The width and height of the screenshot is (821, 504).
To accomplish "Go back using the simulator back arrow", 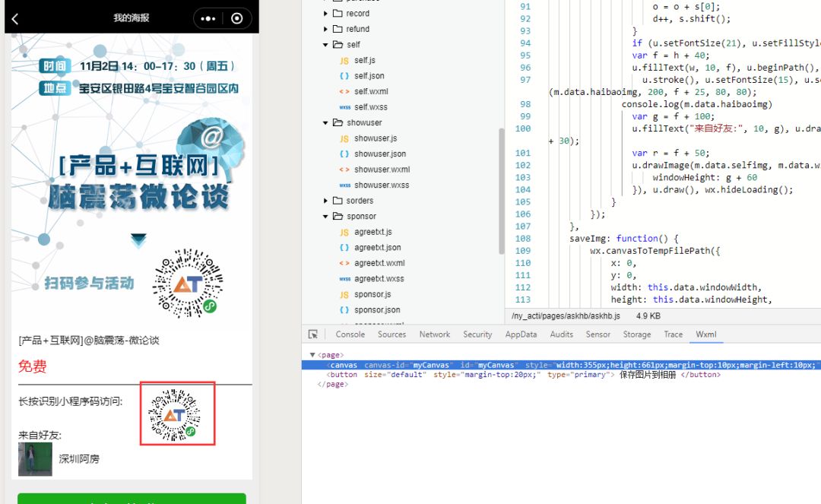I will coord(15,19).
